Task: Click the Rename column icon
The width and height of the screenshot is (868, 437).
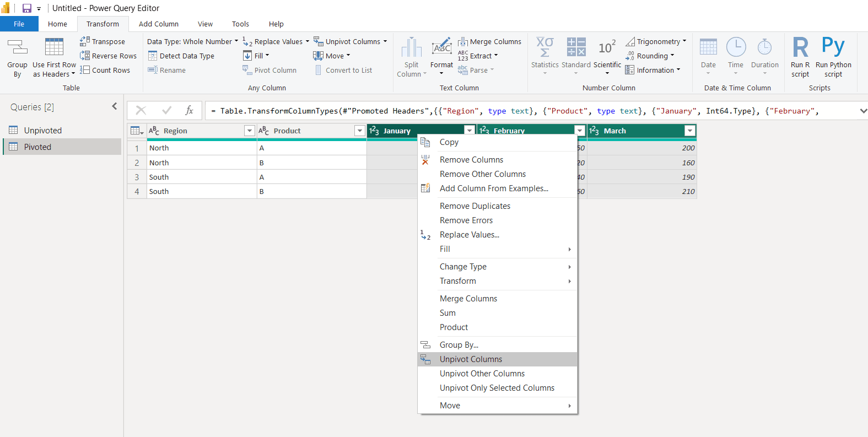Action: tap(153, 70)
